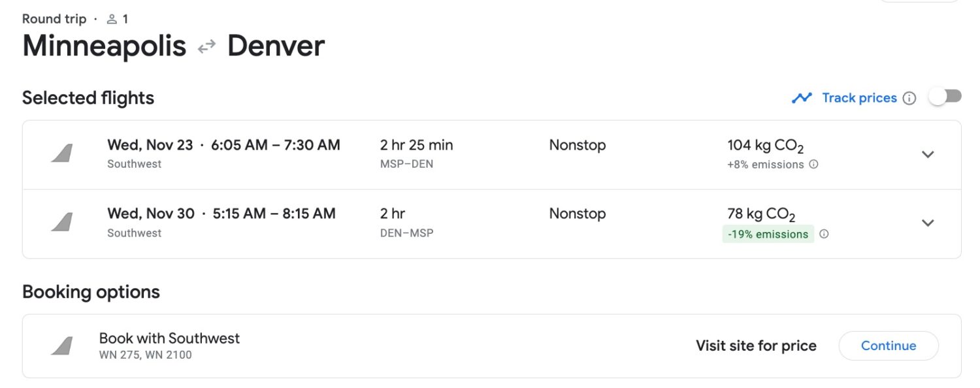Image resolution: width=980 pixels, height=388 pixels.
Task: Enable the Track prices toggle switch
Action: coord(945,96)
